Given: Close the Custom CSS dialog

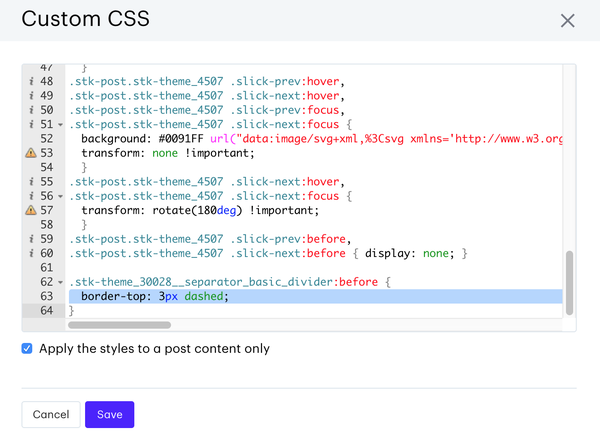Looking at the screenshot, I should (x=567, y=20).
